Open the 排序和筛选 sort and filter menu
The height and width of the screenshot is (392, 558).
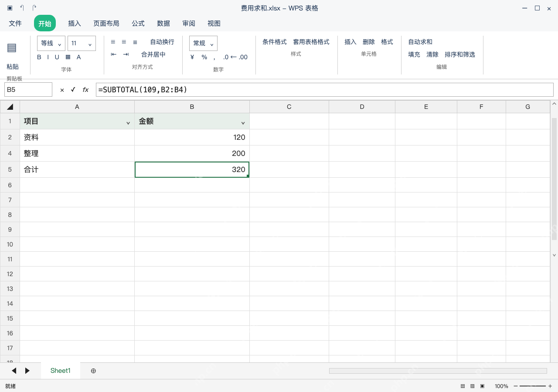point(460,54)
